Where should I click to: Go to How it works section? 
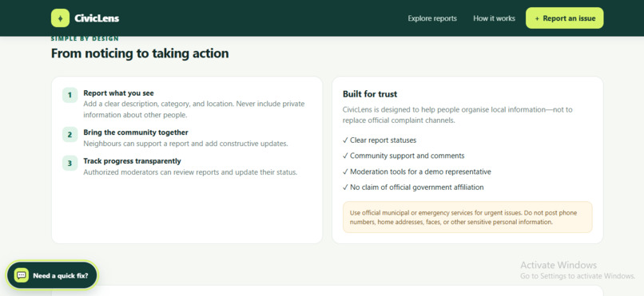click(x=494, y=18)
